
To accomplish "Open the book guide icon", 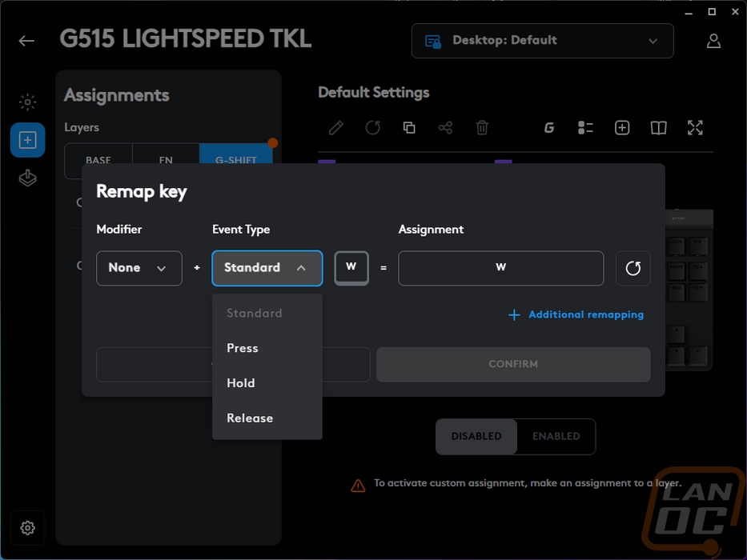I will (x=658, y=128).
